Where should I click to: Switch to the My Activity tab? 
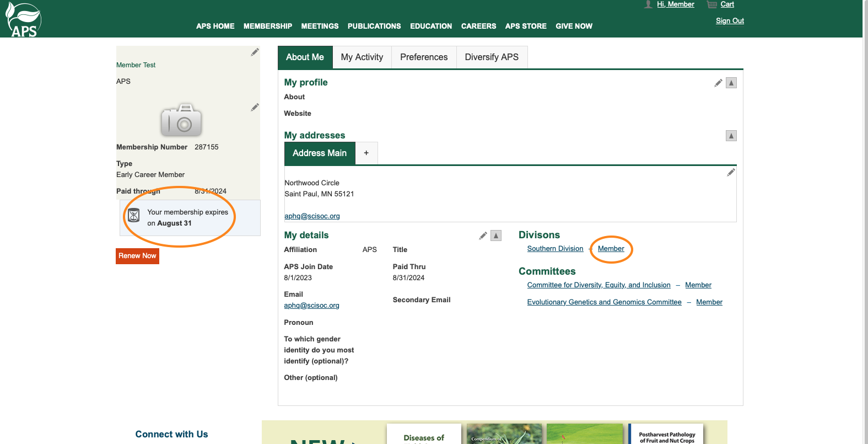pos(362,57)
